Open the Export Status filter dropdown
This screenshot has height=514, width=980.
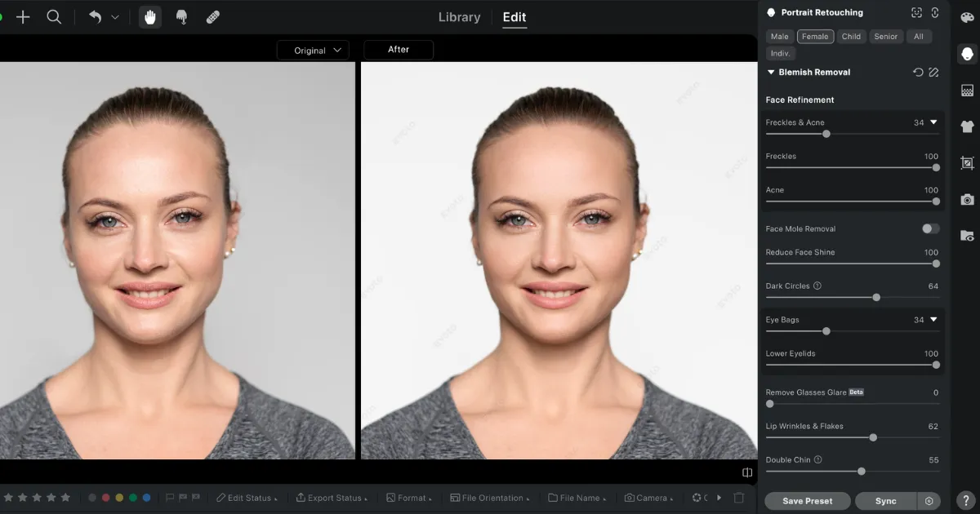tap(333, 498)
